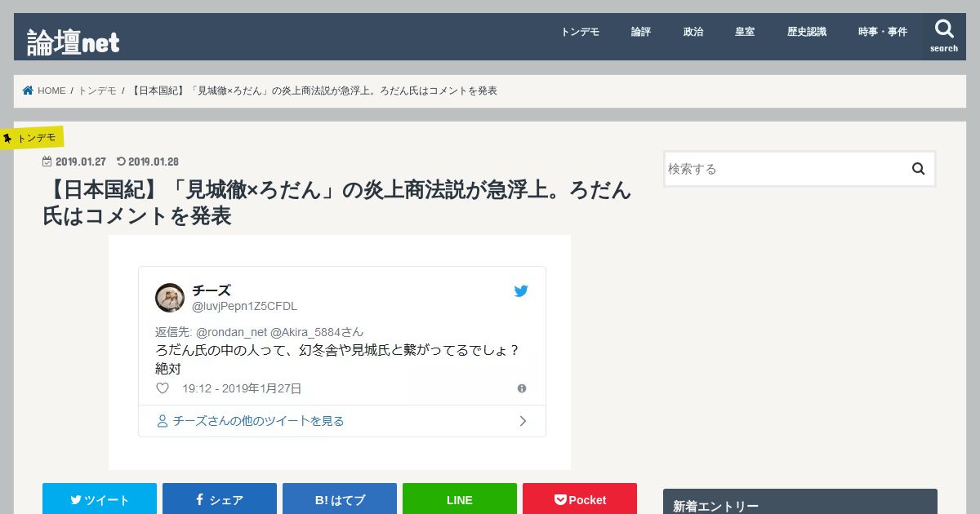Screen dimensions: 980x514
Task: Click the トンデモ breadcrumb link
Action: 97,91
